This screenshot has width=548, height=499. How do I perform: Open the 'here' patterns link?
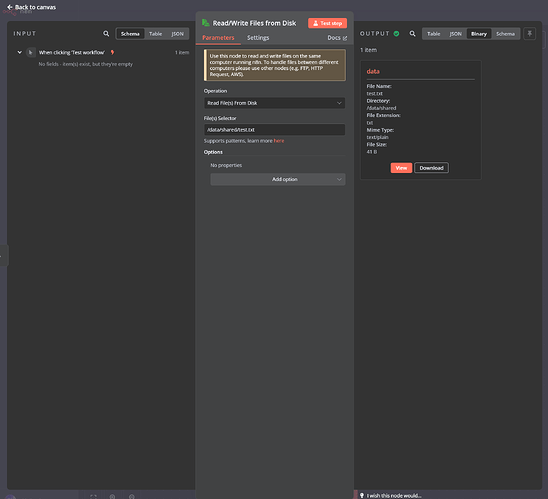click(279, 141)
